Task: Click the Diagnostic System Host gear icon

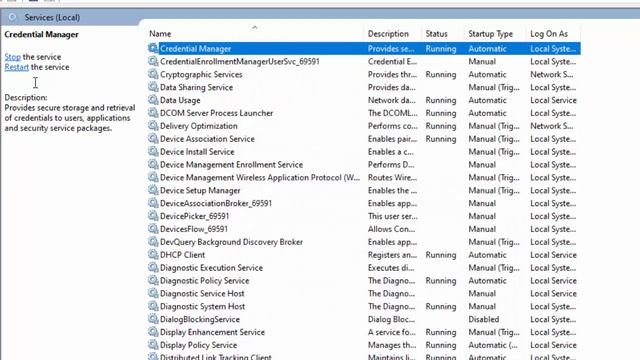Action: click(x=153, y=306)
